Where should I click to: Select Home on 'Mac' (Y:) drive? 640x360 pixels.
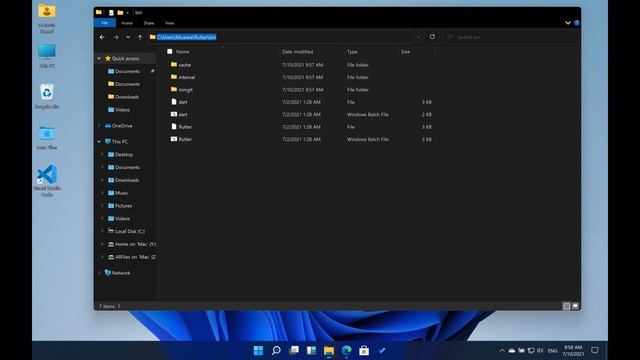click(x=131, y=244)
